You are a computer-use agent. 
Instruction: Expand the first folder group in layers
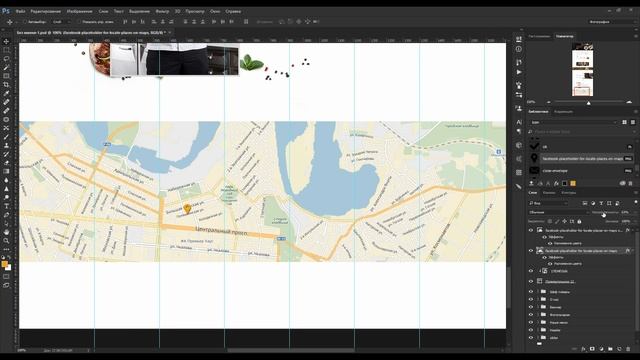[x=538, y=292]
